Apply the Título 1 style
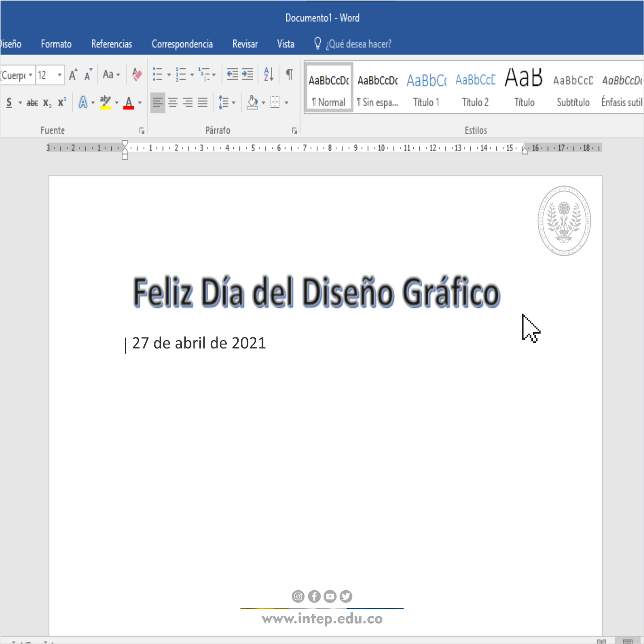This screenshot has width=644, height=644. pyautogui.click(x=427, y=88)
